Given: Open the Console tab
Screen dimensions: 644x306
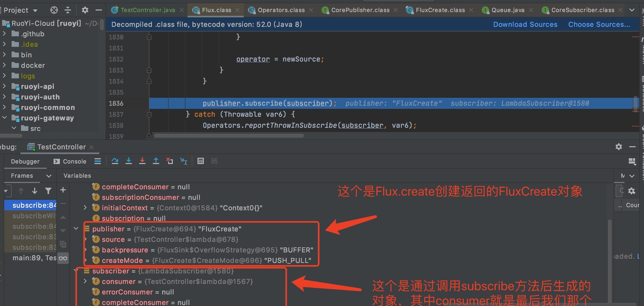Looking at the screenshot, I should 70,161.
